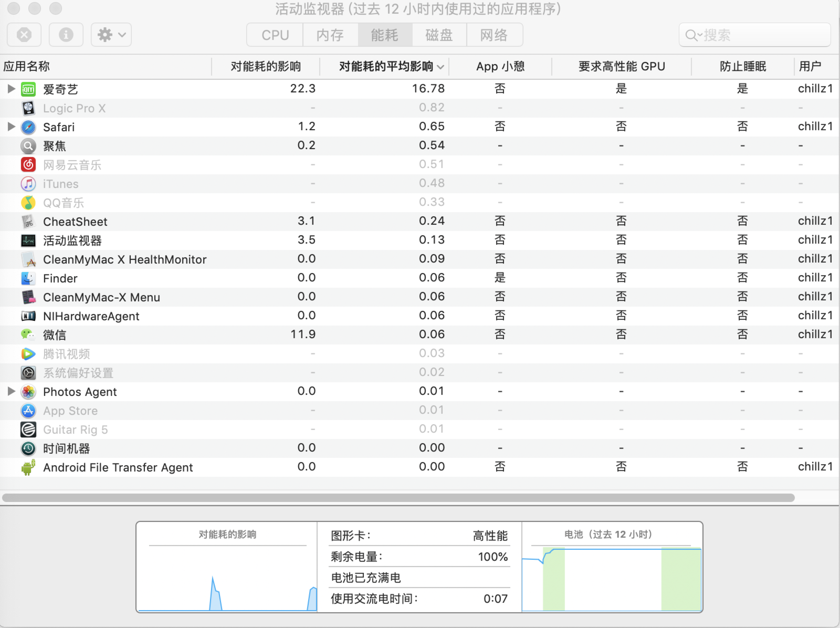Sort by 对能耗的平均影响 column header
This screenshot has width=840, height=628.
(x=386, y=66)
